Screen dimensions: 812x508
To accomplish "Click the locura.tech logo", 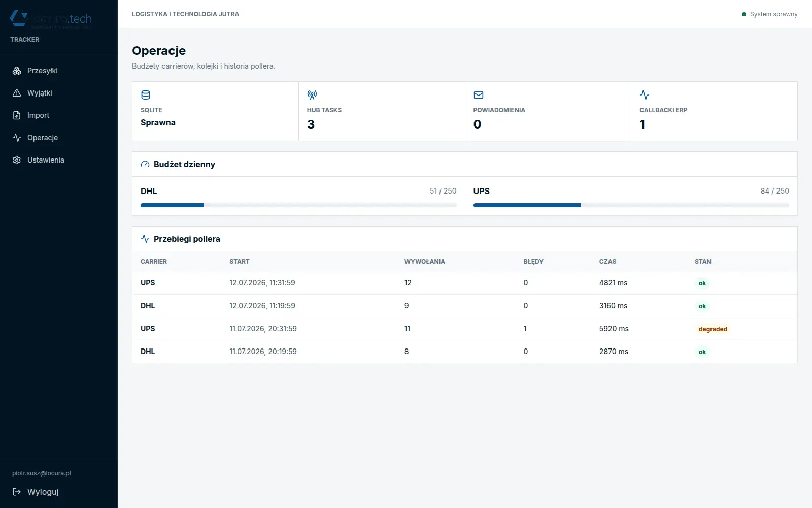I will [x=51, y=19].
